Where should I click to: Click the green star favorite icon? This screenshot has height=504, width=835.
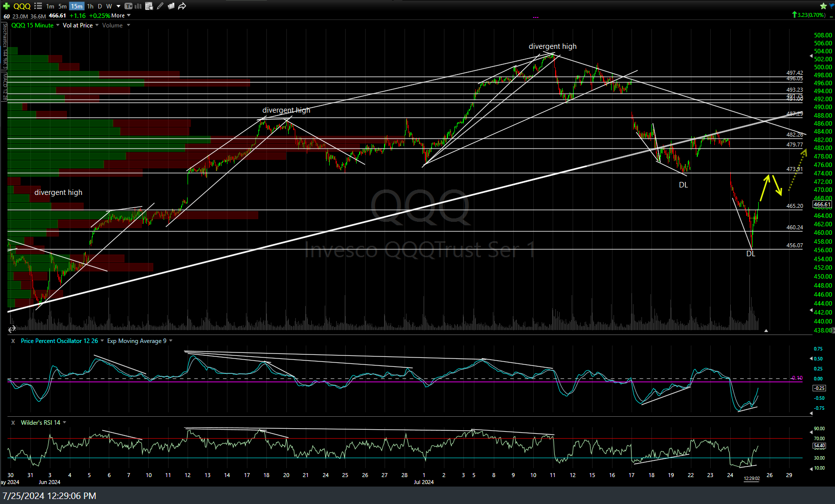click(823, 6)
